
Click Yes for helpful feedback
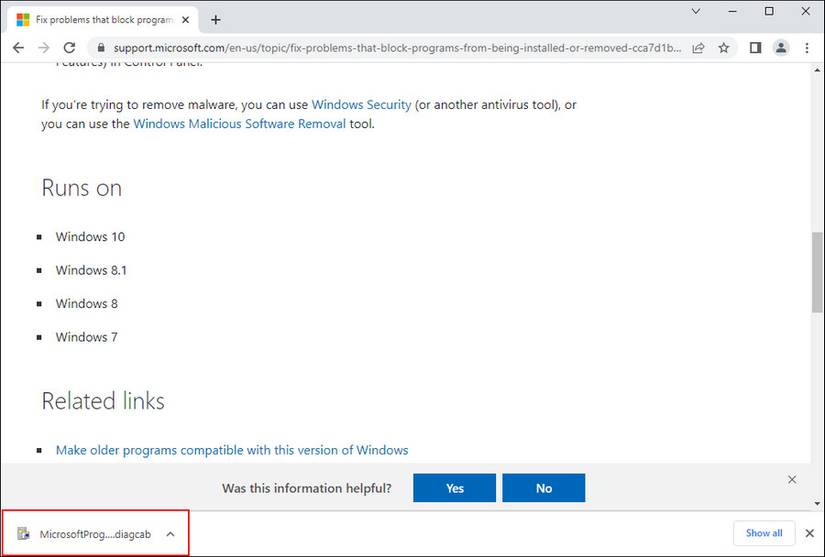click(x=454, y=488)
